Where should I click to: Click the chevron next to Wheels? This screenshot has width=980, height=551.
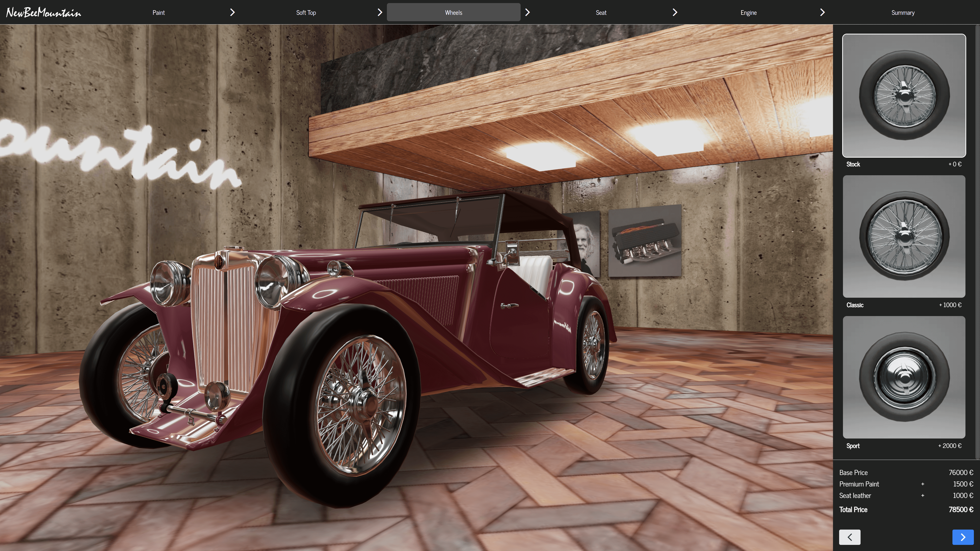(x=527, y=12)
